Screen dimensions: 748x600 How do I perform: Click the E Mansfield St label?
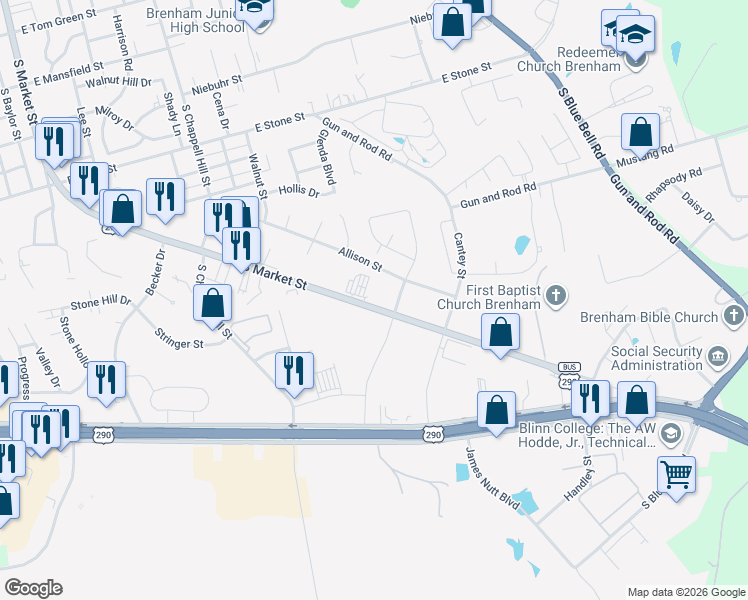(x=68, y=73)
